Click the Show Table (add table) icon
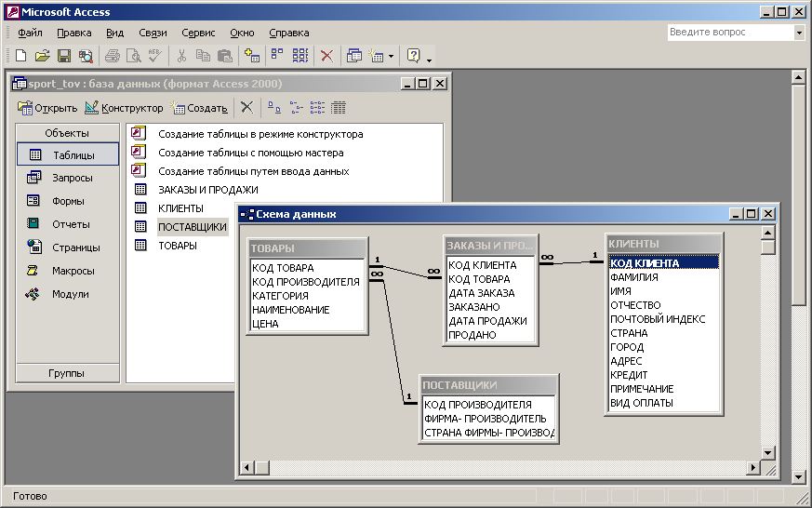 click(252, 56)
